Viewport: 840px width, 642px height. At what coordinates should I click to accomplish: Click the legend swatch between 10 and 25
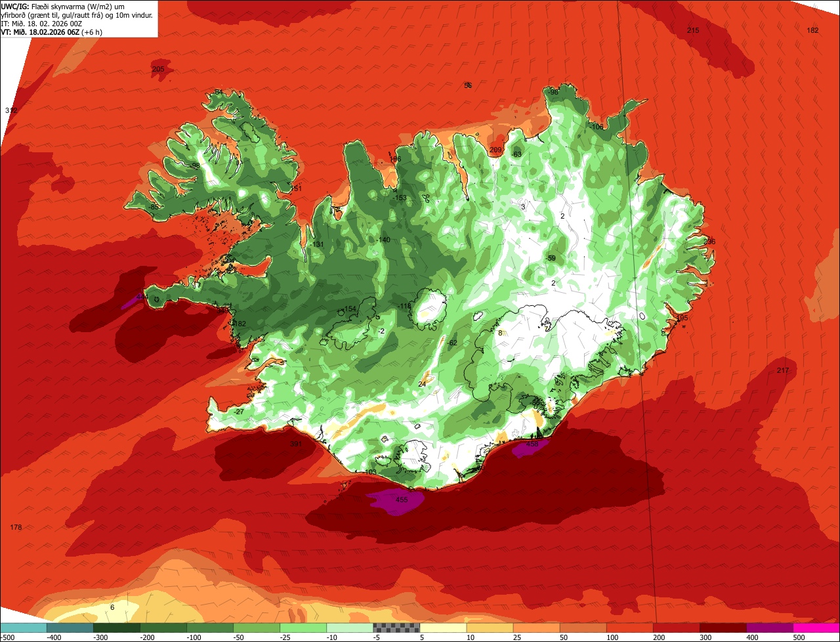490,628
